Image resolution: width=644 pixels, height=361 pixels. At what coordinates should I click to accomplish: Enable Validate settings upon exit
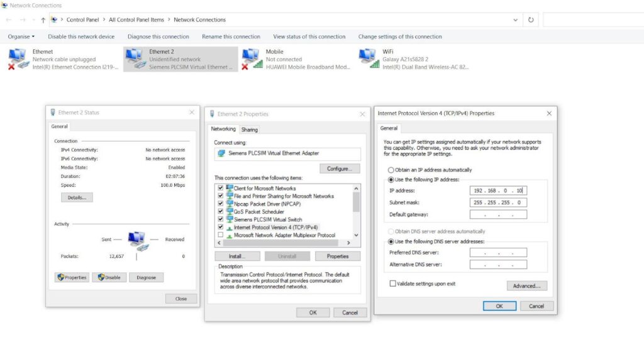[x=392, y=284]
